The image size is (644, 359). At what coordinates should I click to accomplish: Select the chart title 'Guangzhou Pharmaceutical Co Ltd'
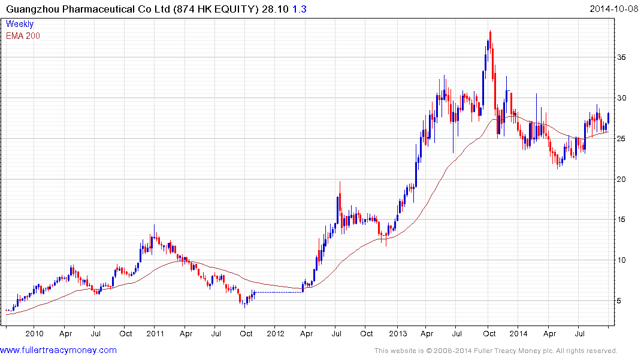(x=88, y=9)
